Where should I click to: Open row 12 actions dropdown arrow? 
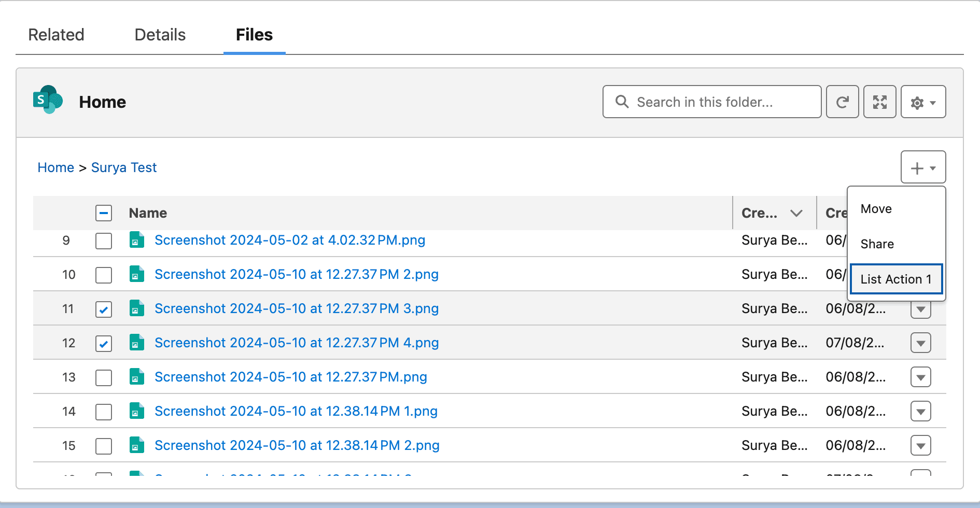coord(920,343)
